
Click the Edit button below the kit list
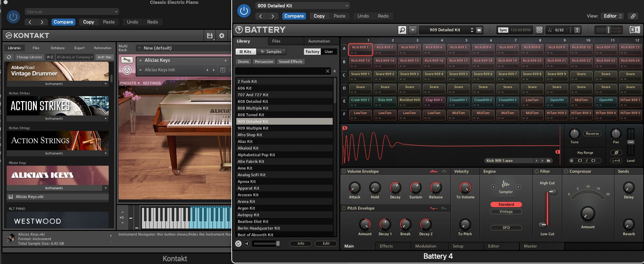click(326, 244)
